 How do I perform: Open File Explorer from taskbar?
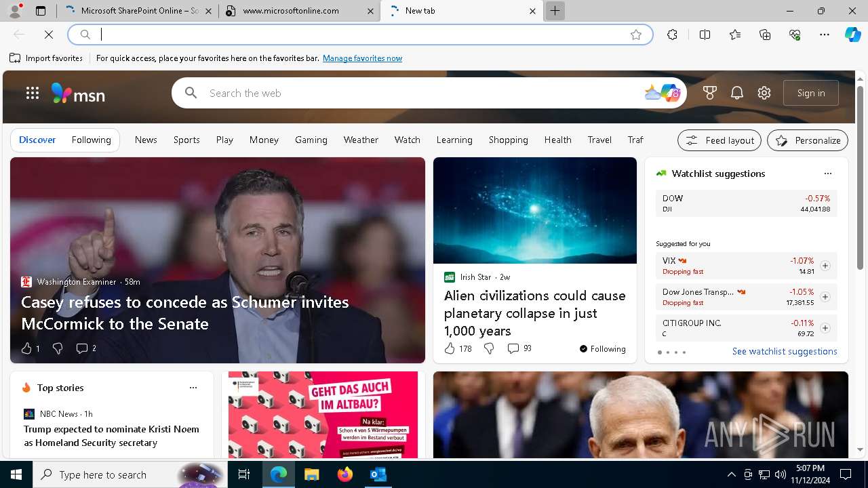[x=311, y=474]
